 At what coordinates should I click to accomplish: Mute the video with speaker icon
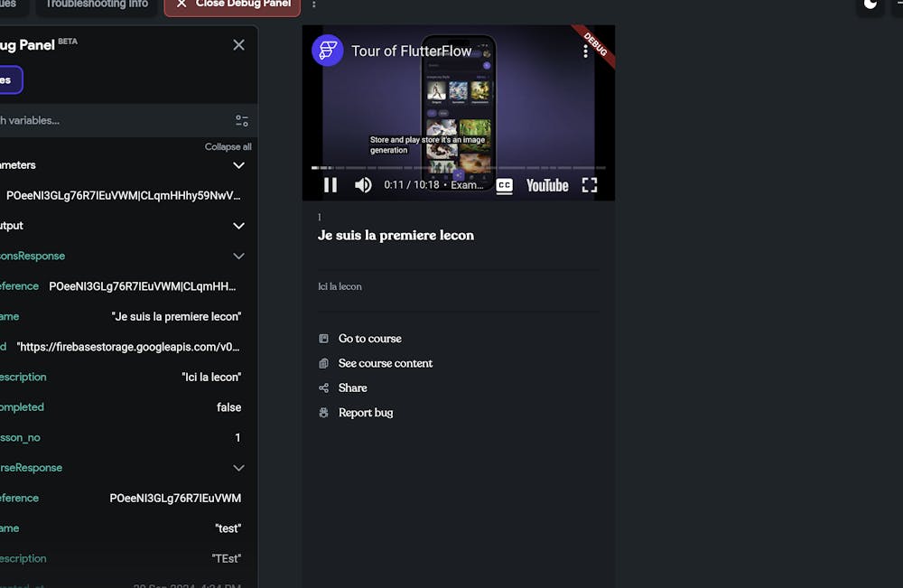pos(363,185)
